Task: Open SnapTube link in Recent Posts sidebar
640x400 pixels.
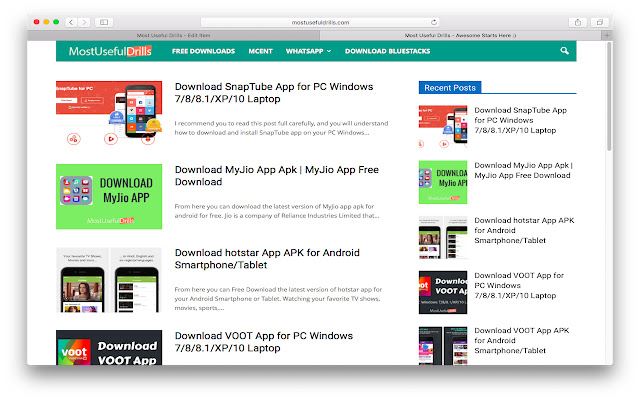Action: click(520, 120)
